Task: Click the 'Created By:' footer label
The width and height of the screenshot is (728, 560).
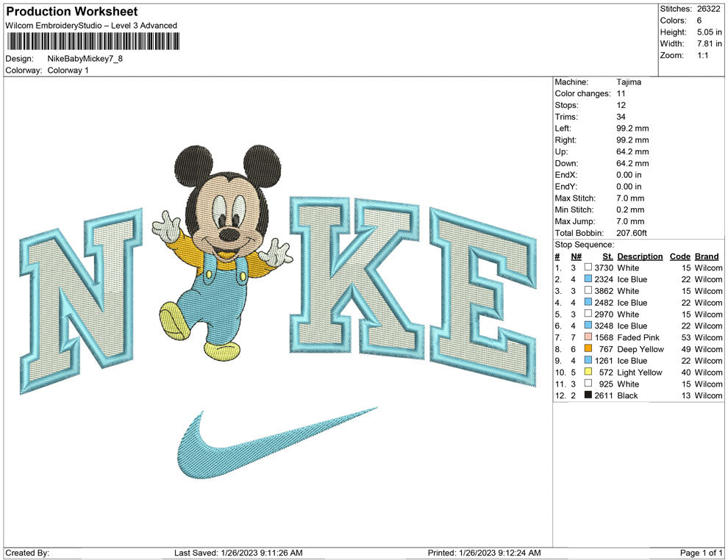Action: tap(27, 553)
